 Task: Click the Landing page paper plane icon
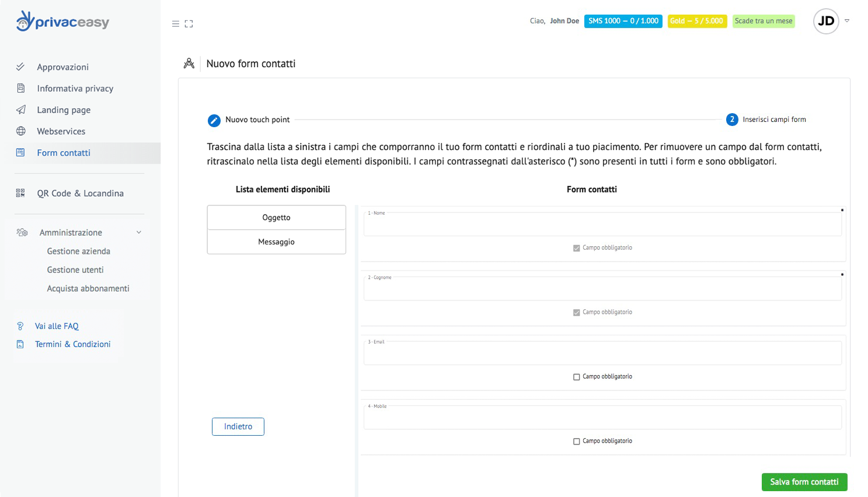tap(21, 110)
